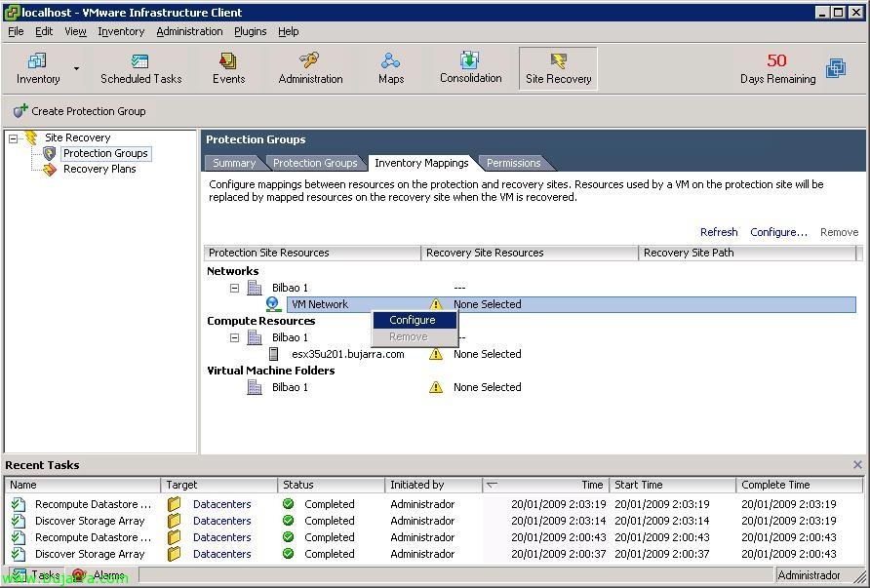Click the VM Network globe icon
This screenshot has width=870, height=588.
click(x=272, y=304)
